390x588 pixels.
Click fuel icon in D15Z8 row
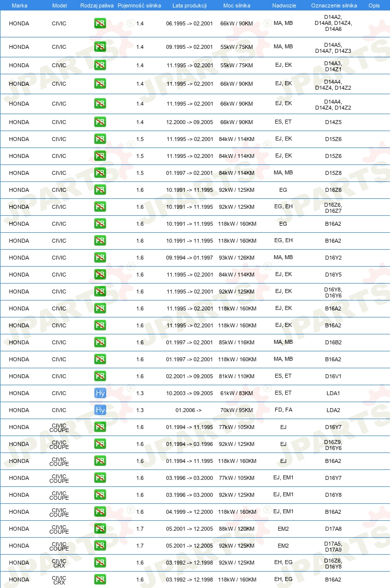point(100,173)
